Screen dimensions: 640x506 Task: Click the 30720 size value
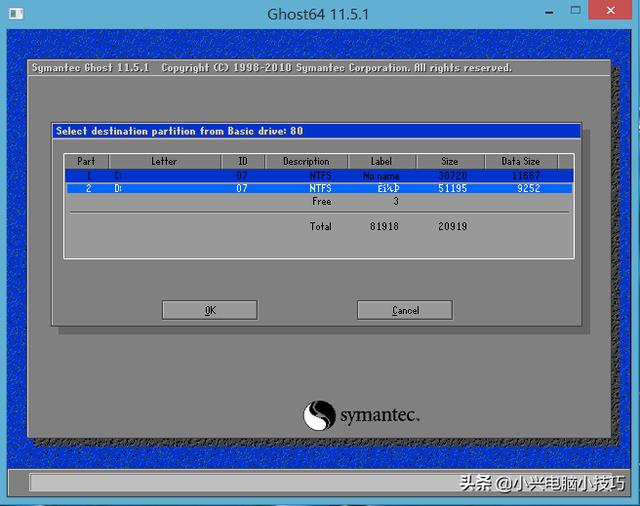(452, 176)
